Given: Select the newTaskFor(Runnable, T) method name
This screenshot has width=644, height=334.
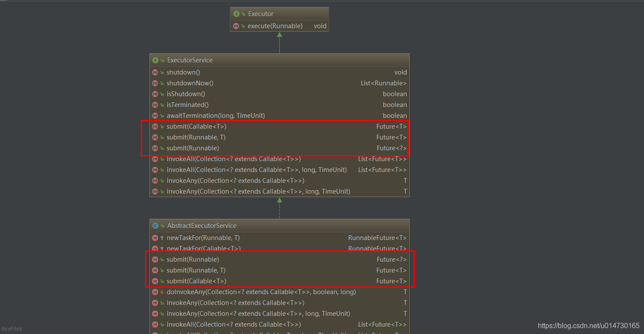Looking at the screenshot, I should click(x=203, y=238).
